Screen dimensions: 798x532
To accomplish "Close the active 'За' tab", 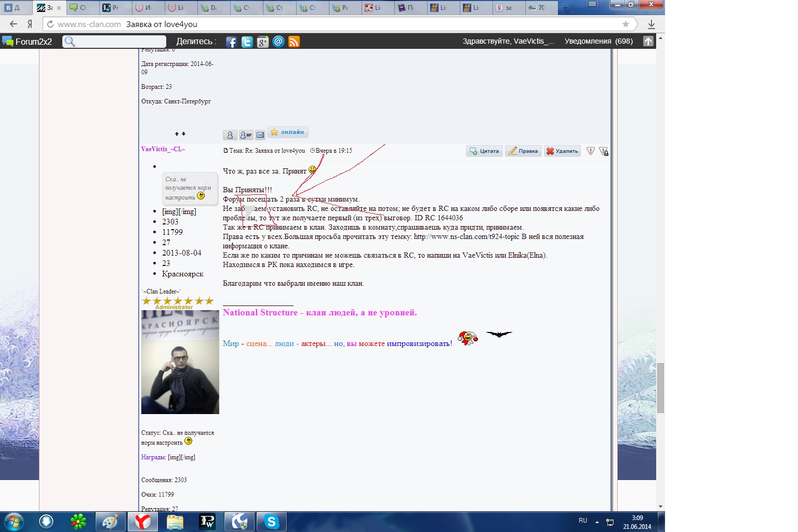I will point(59,8).
